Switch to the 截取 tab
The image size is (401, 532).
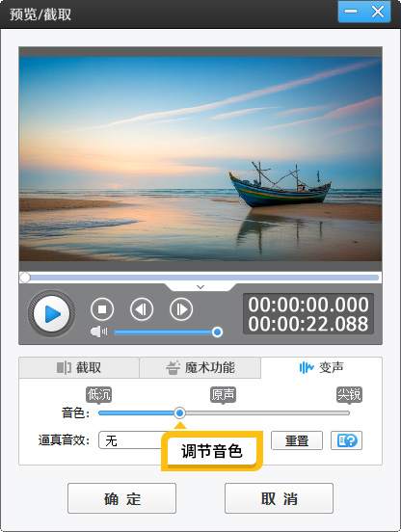click(79, 367)
